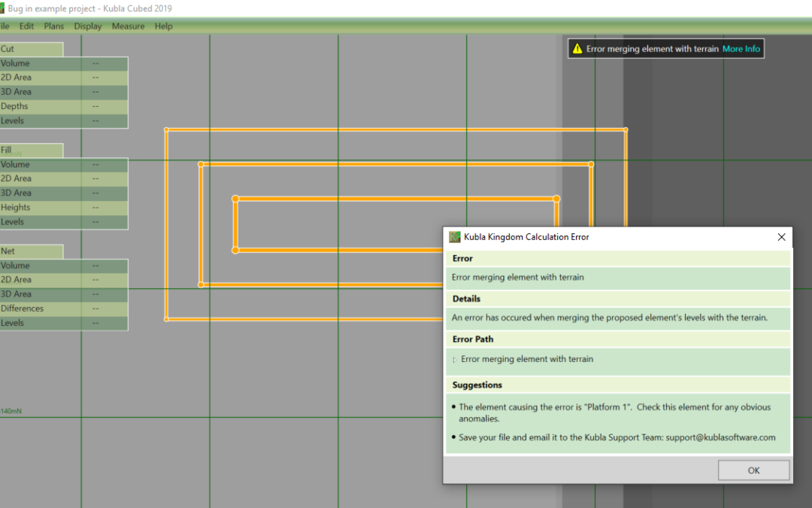This screenshot has height=508, width=812.
Task: Select the Cut panel header
Action: tap(32, 49)
